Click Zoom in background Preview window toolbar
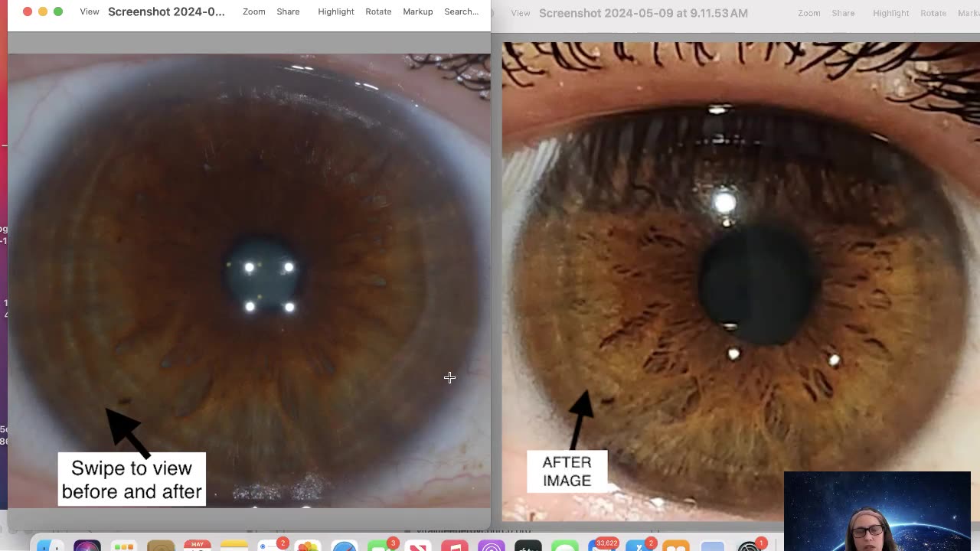The image size is (980, 551). tap(809, 13)
